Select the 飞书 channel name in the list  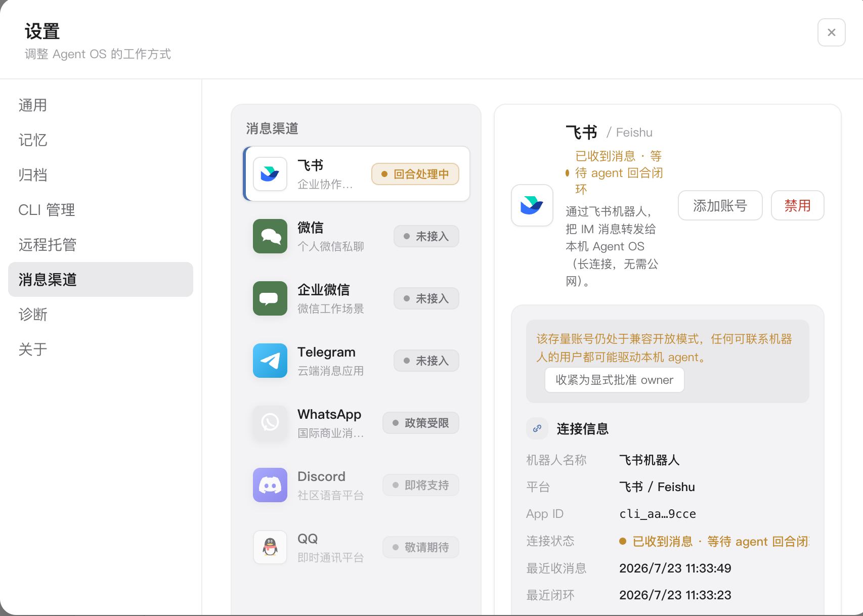311,165
